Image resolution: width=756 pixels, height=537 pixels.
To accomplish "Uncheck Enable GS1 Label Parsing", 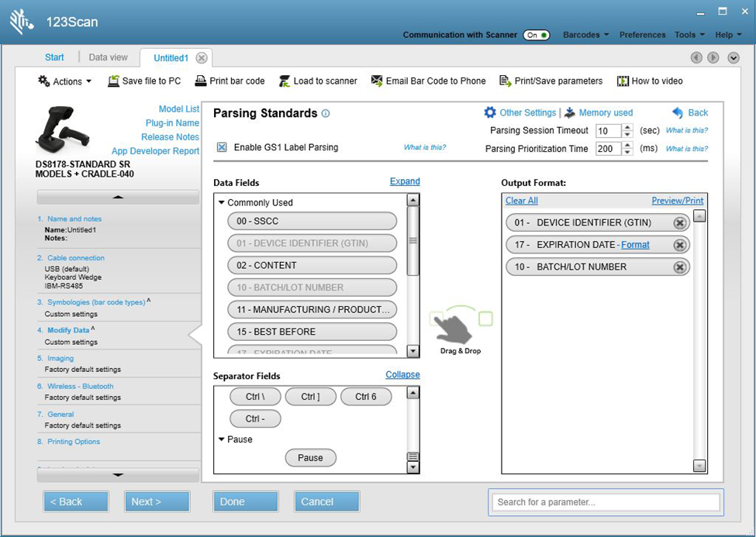I will 222,147.
